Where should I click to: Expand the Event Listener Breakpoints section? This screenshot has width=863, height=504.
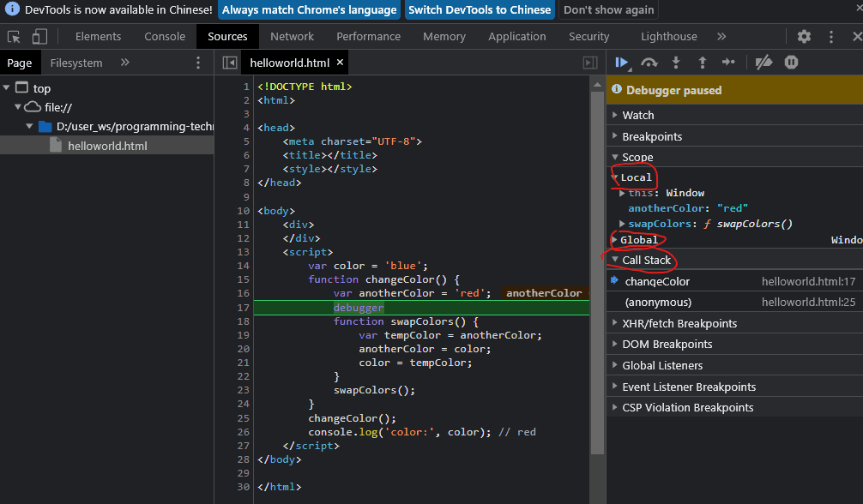point(688,387)
